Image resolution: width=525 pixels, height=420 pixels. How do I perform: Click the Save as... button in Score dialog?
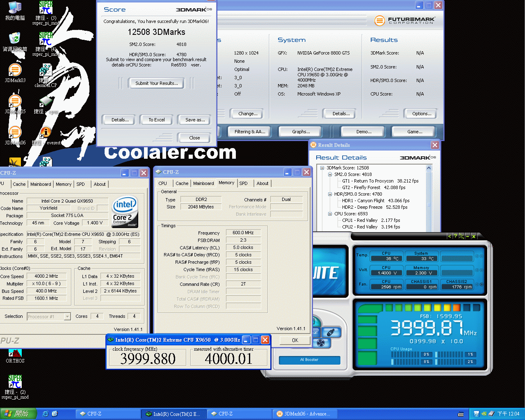pos(195,120)
